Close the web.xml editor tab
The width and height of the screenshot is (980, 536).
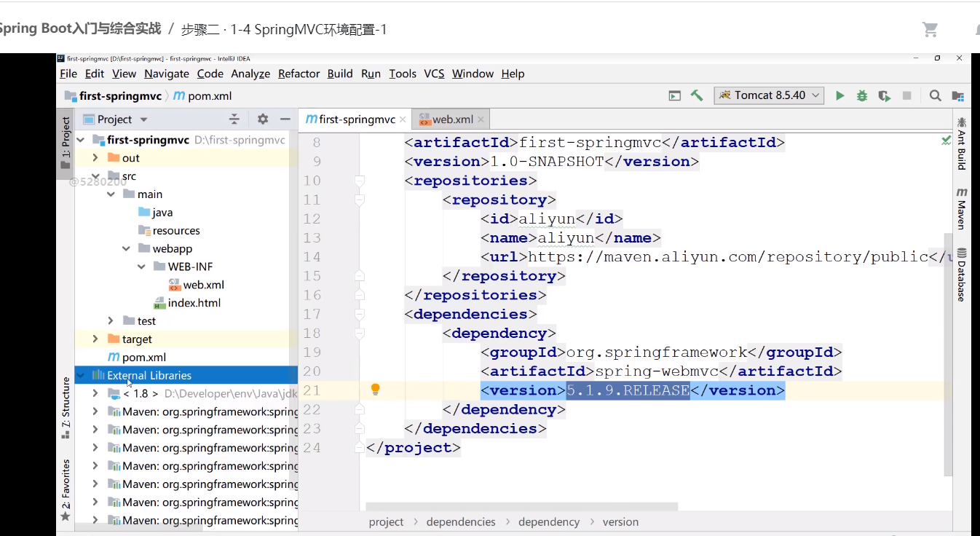tap(481, 119)
